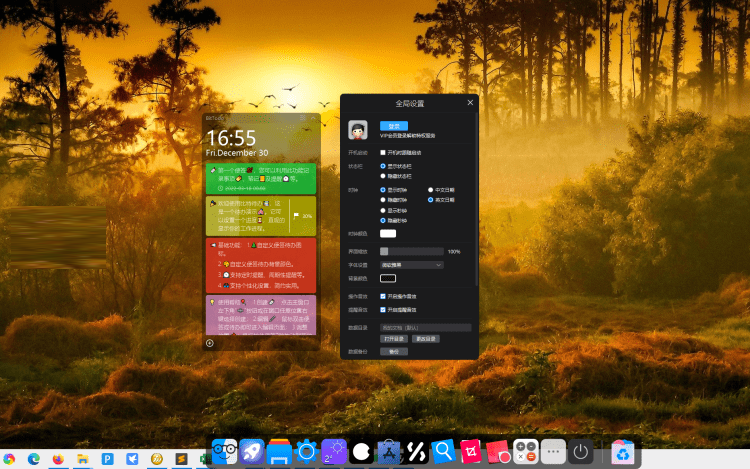750x469 pixels.
Task: Open Microsoft Edge from the taskbar
Action: point(33,459)
